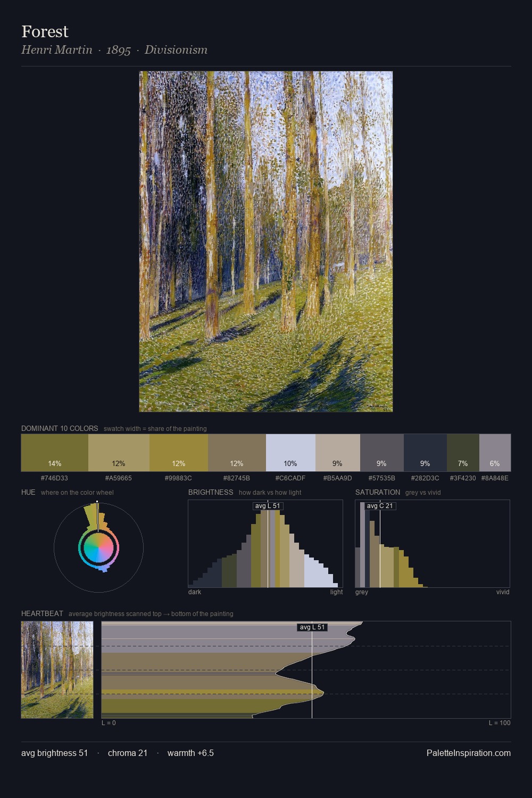Select the #282D3C navy swatch

coord(425,453)
